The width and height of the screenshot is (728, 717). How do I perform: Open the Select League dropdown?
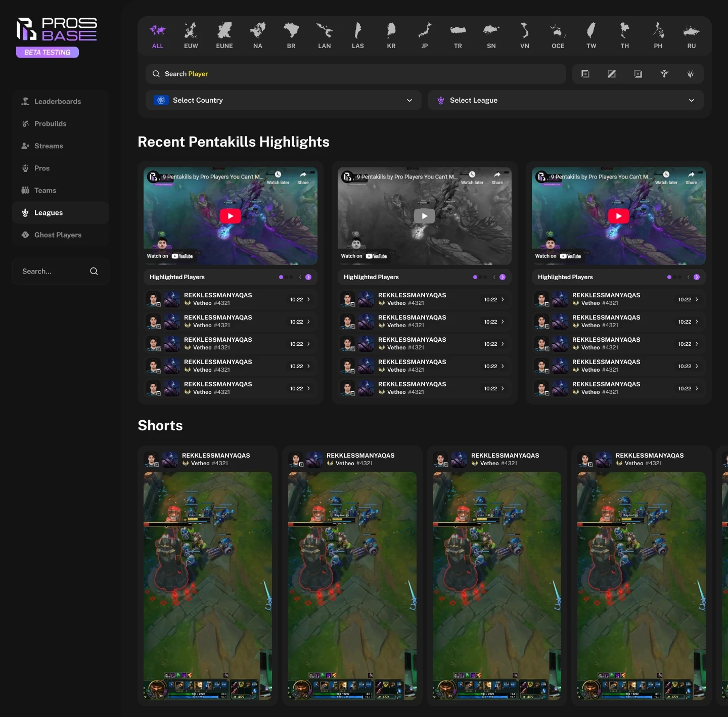tap(566, 100)
